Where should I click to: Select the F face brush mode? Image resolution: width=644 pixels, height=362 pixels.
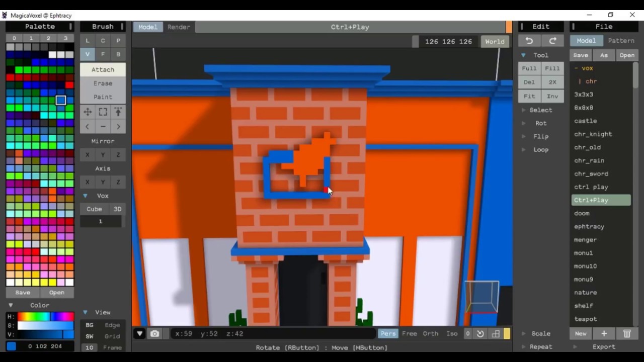pos(103,54)
